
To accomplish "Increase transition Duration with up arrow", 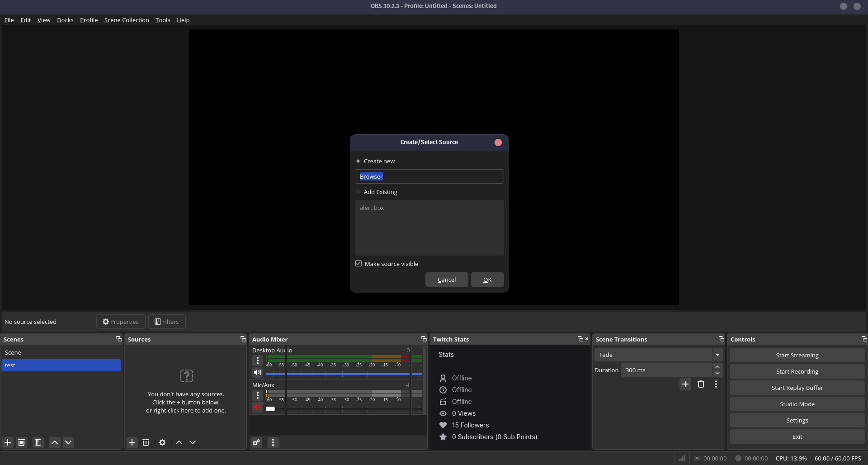I will [717, 367].
